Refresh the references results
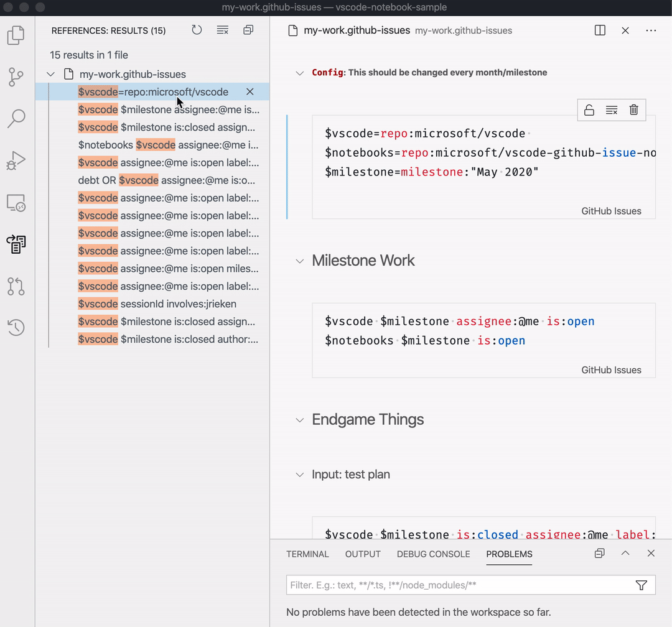This screenshot has width=672, height=627. 197,30
